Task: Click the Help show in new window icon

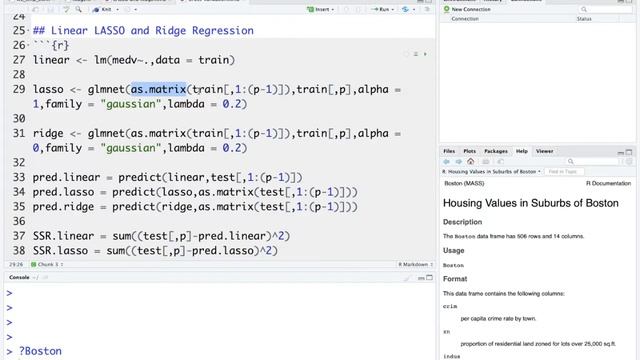Action: click(x=501, y=162)
